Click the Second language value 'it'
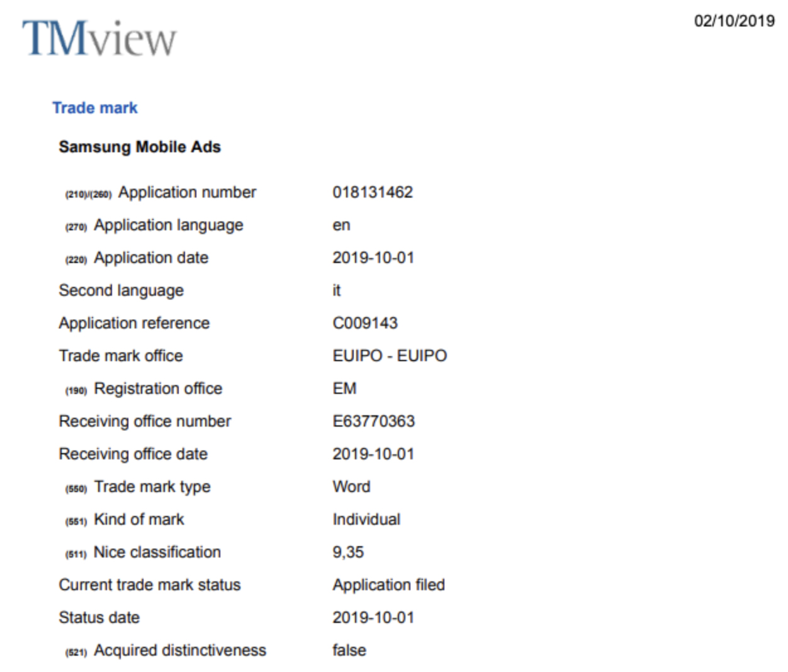 click(x=337, y=290)
